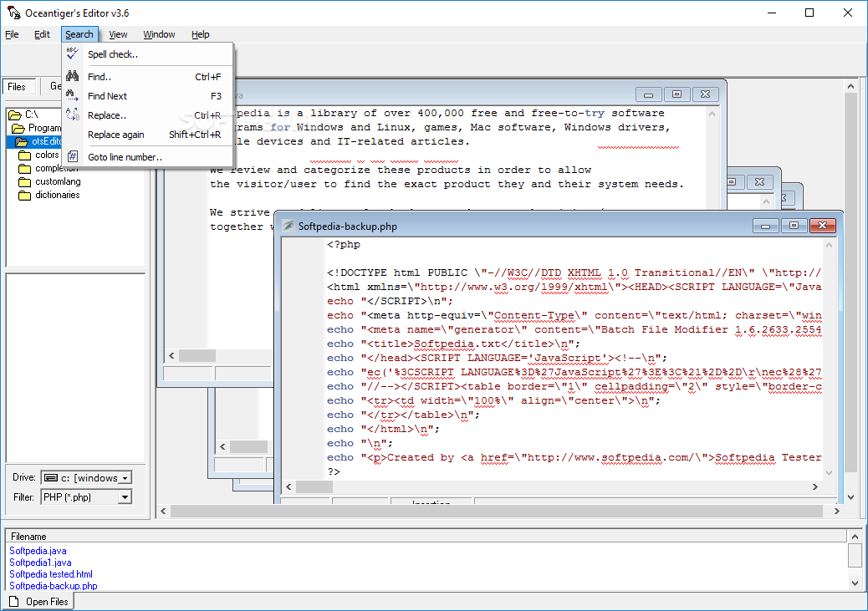
Task: Select Goto line number.. entry
Action: tap(147, 157)
